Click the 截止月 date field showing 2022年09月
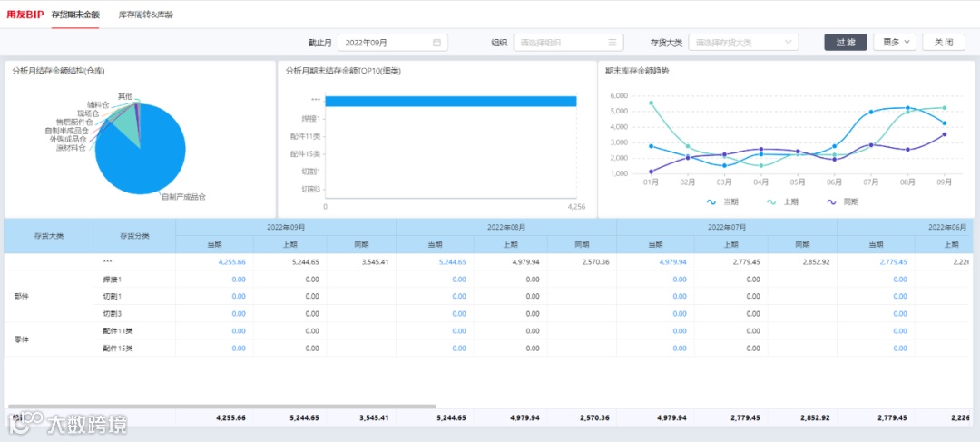Screen dimensions: 980x442 pyautogui.click(x=393, y=43)
